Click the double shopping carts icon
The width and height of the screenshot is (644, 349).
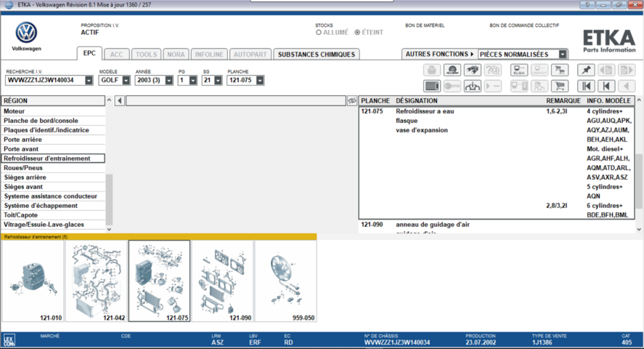560,70
